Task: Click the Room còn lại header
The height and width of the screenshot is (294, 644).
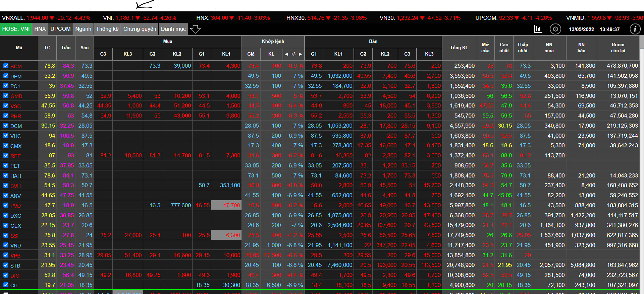Action: click(x=618, y=48)
